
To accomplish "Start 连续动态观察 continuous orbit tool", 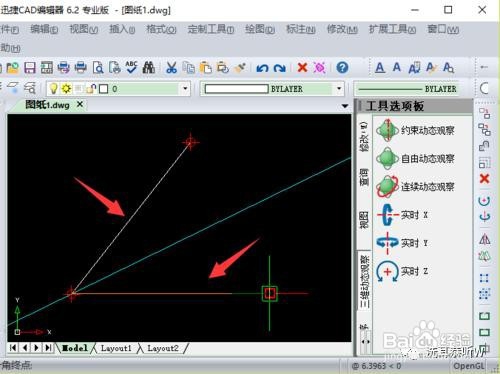I will [x=415, y=186].
